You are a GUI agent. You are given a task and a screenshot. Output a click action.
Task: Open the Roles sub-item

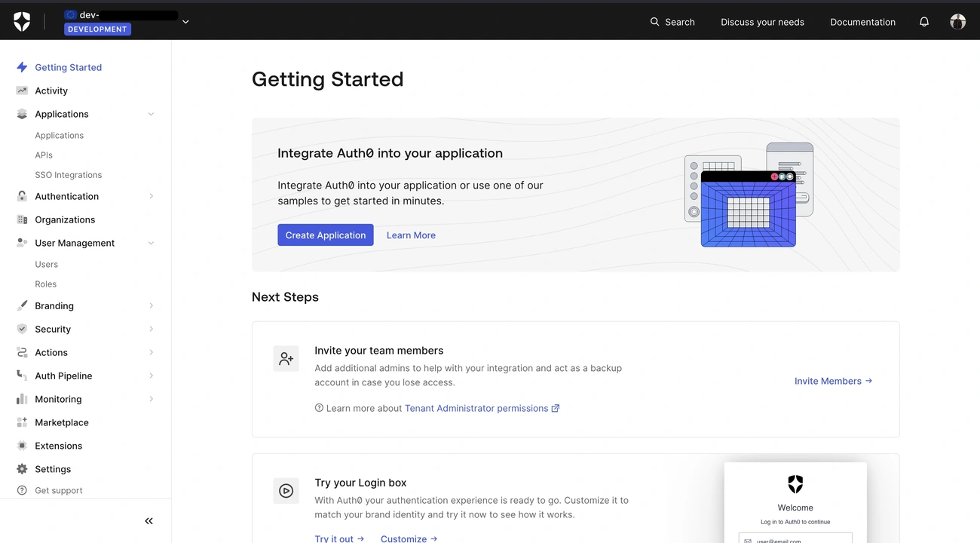point(45,284)
